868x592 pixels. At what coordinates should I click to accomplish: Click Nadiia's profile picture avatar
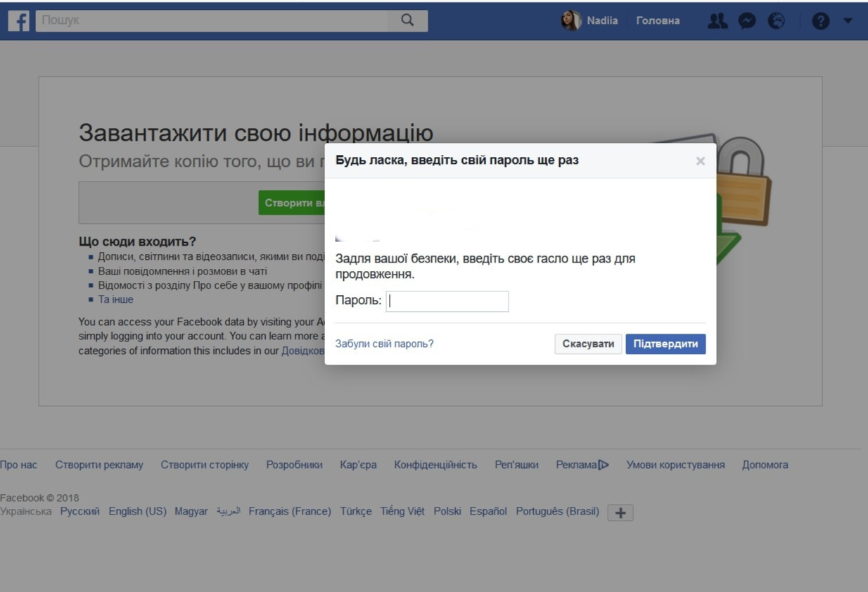pyautogui.click(x=570, y=20)
